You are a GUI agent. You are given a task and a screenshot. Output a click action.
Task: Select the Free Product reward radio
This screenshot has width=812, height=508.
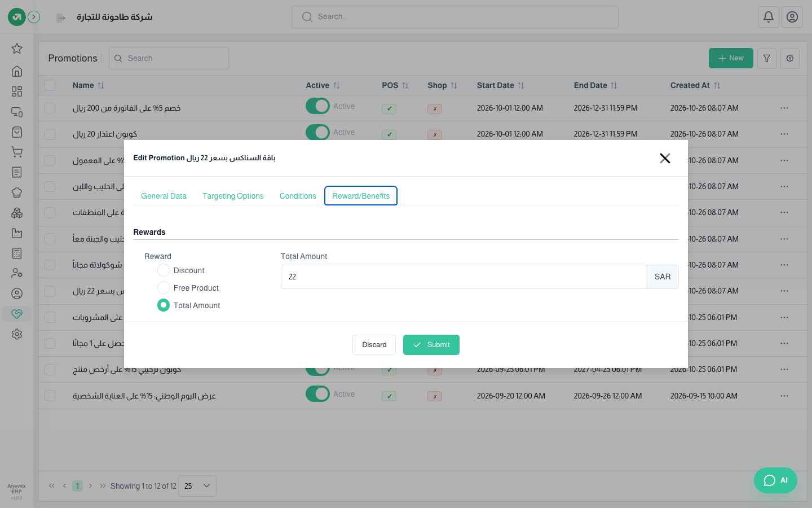(x=164, y=288)
